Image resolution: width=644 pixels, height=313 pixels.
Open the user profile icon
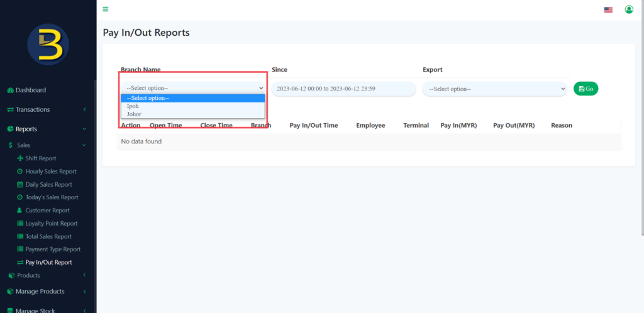tap(628, 9)
